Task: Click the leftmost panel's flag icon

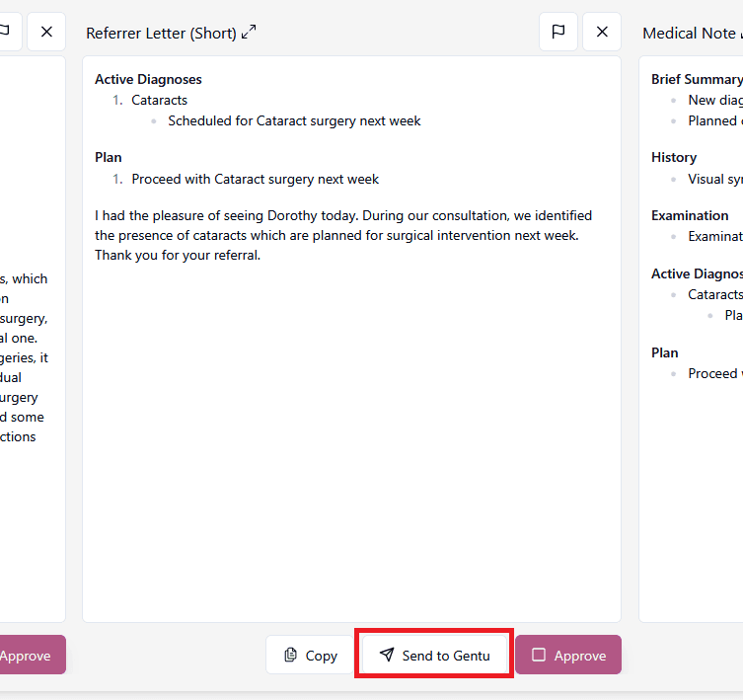Action: [7, 32]
